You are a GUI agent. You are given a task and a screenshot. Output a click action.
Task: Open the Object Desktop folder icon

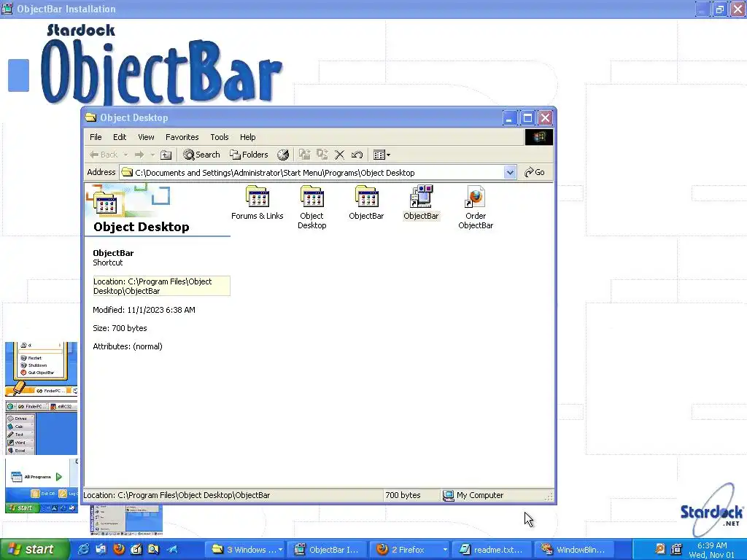coord(312,207)
